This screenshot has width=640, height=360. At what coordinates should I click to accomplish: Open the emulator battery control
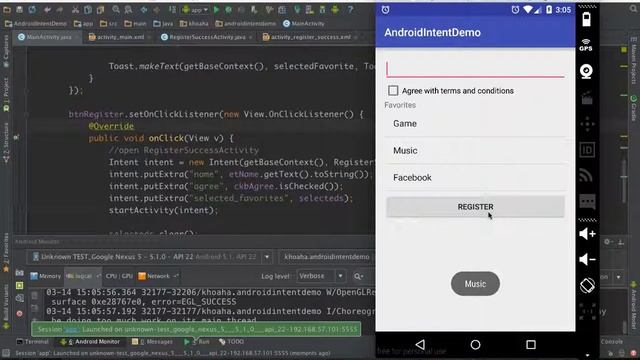coord(587,19)
